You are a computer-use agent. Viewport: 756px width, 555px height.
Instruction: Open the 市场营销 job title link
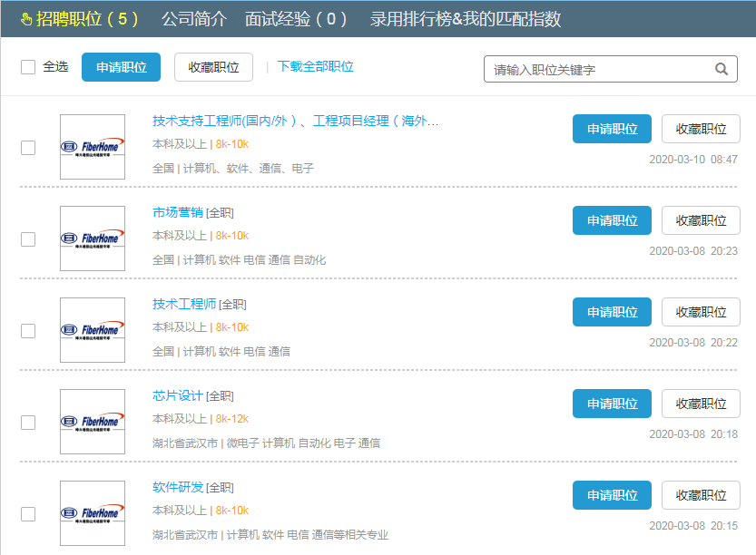178,212
